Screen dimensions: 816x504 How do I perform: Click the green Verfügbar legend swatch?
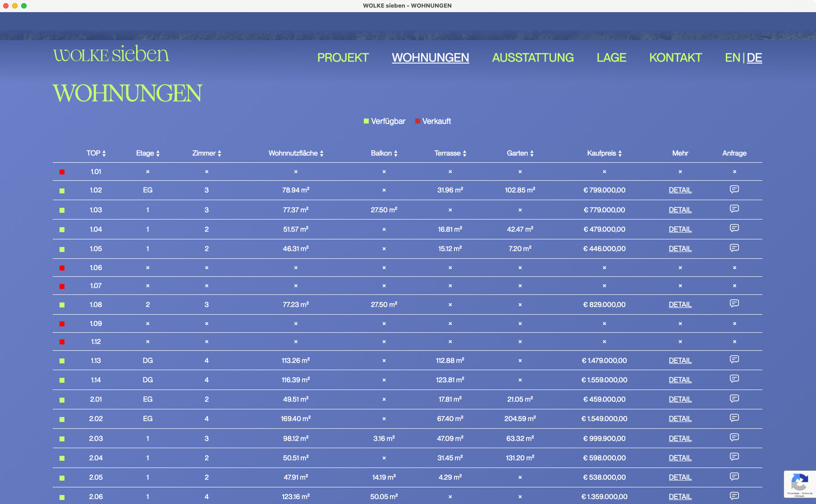click(x=366, y=121)
